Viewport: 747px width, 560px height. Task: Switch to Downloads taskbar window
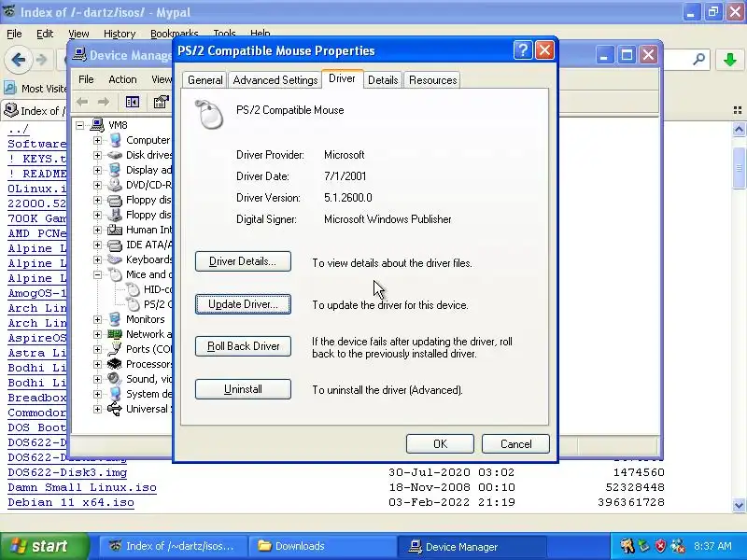[321, 546]
